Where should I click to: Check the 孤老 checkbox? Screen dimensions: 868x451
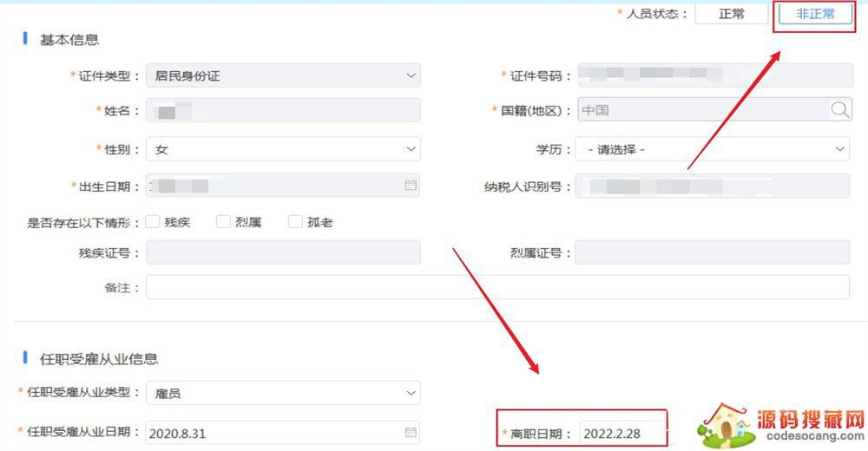point(295,222)
